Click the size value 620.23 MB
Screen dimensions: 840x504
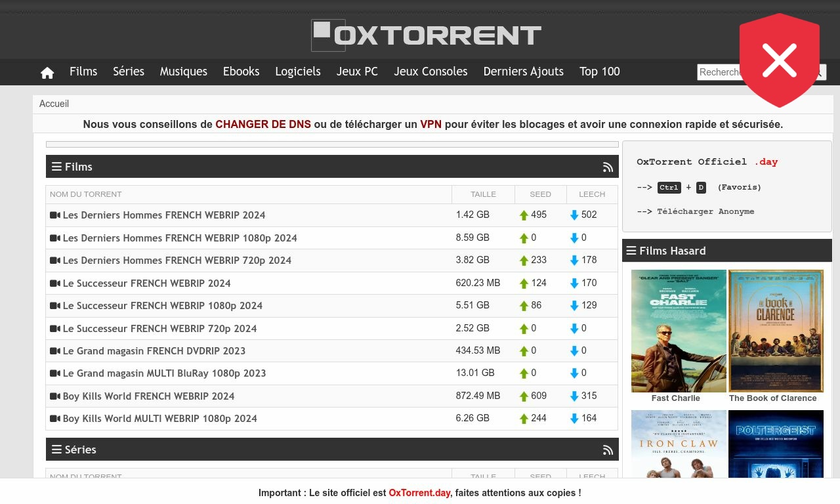[x=478, y=283]
